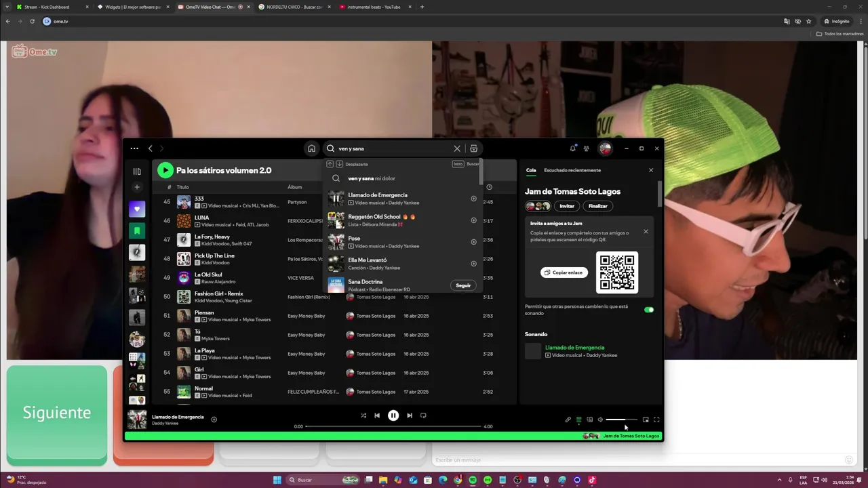Toggle allow others to change what's playing
Viewport: 868px width, 488px height.
649,310
